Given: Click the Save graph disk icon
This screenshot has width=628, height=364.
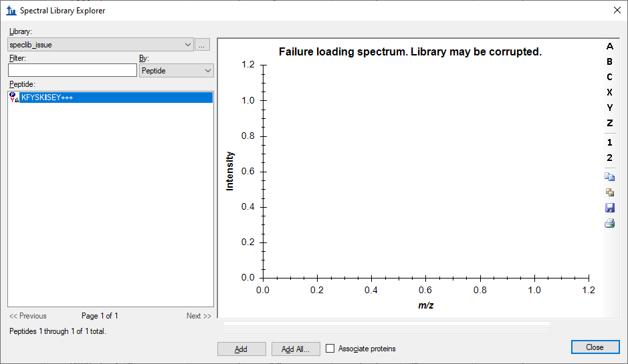Looking at the screenshot, I should [609, 208].
